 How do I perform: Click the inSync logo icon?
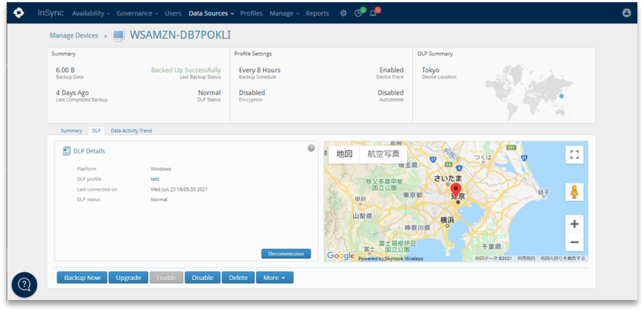pyautogui.click(x=18, y=13)
